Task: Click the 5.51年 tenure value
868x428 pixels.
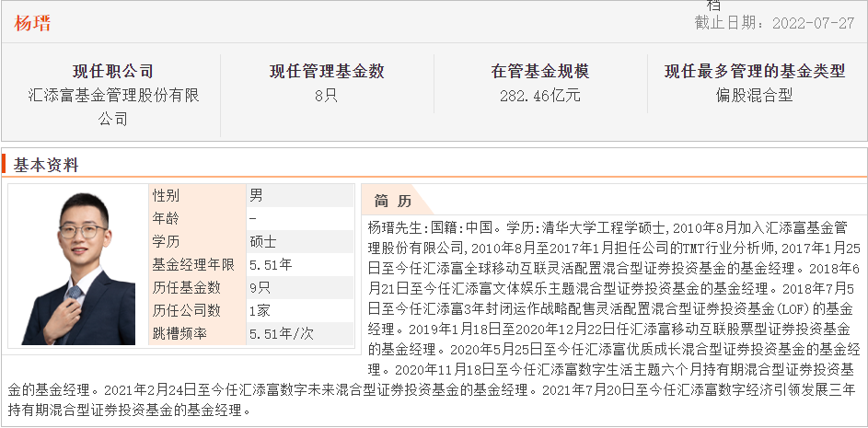Action: point(271,265)
